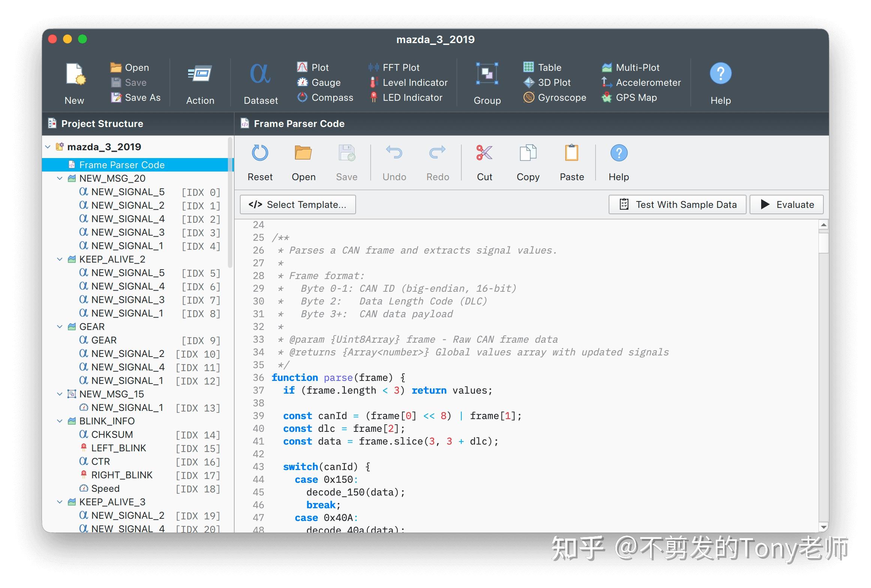Create a new Group

pos(487,84)
